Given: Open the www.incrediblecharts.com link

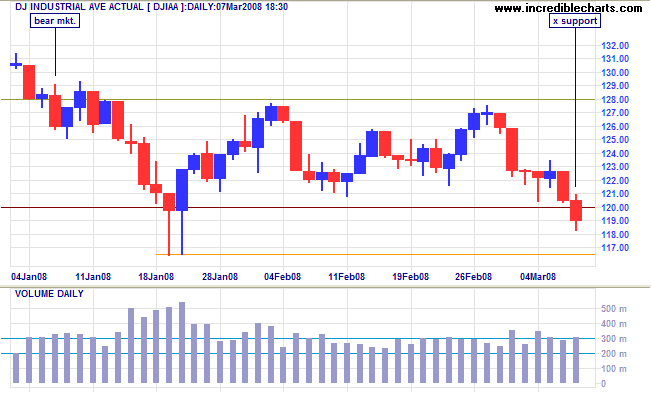Looking at the screenshot, I should 568,7.
